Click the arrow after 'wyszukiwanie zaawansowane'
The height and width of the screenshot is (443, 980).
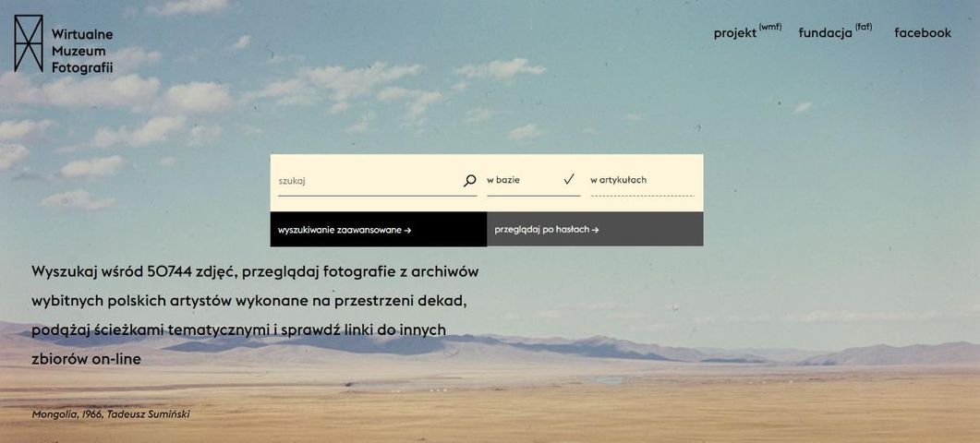pyautogui.click(x=407, y=230)
